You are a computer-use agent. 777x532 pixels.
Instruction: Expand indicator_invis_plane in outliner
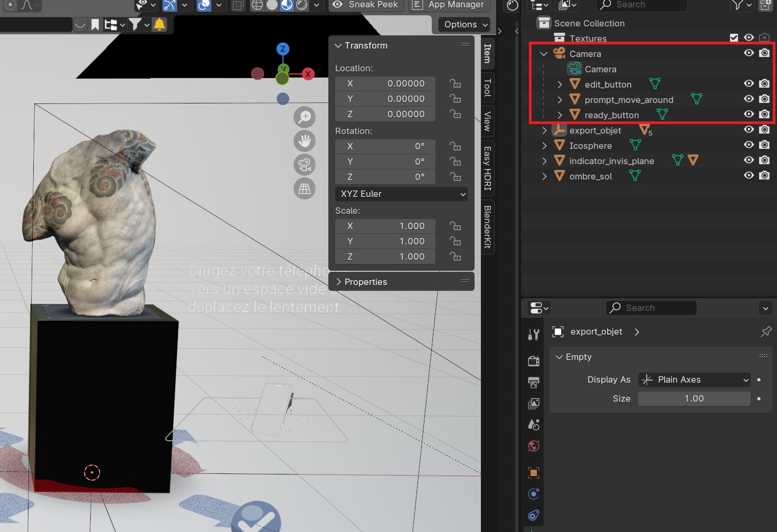[x=544, y=161]
